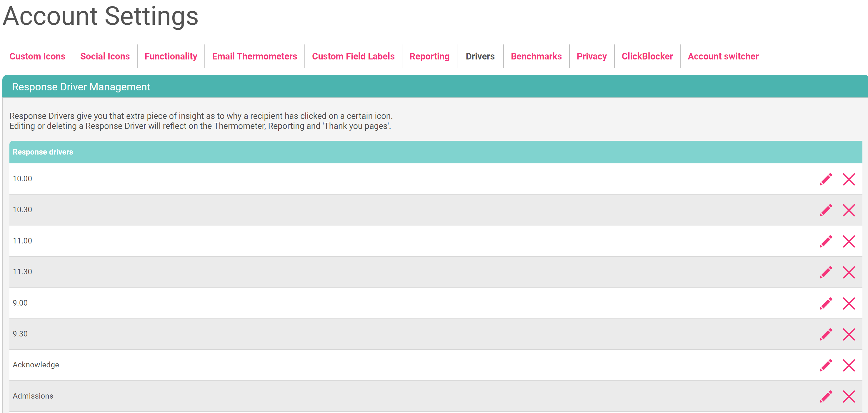Edit the Admissions response driver
Screen dimensions: 868x413
[826, 396]
